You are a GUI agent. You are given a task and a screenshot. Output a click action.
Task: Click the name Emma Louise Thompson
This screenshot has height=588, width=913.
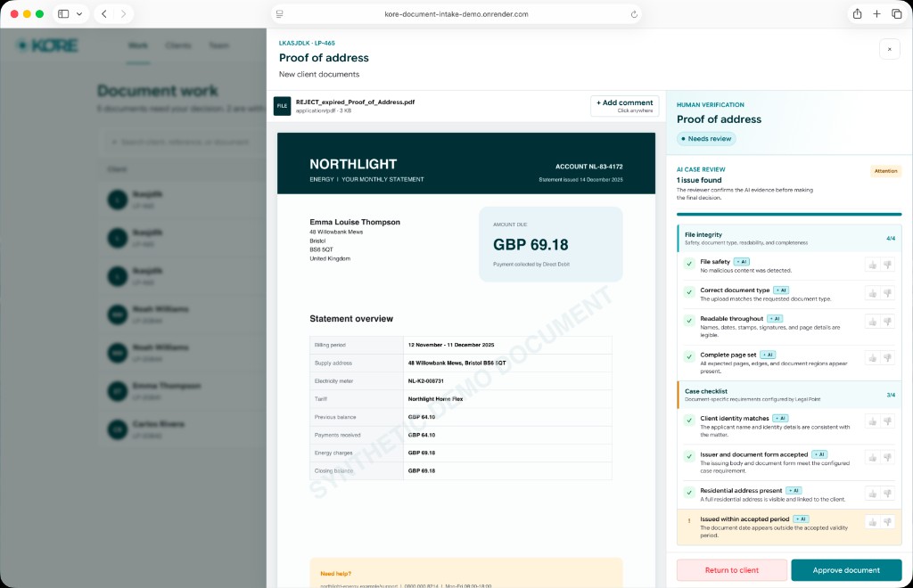(355, 222)
